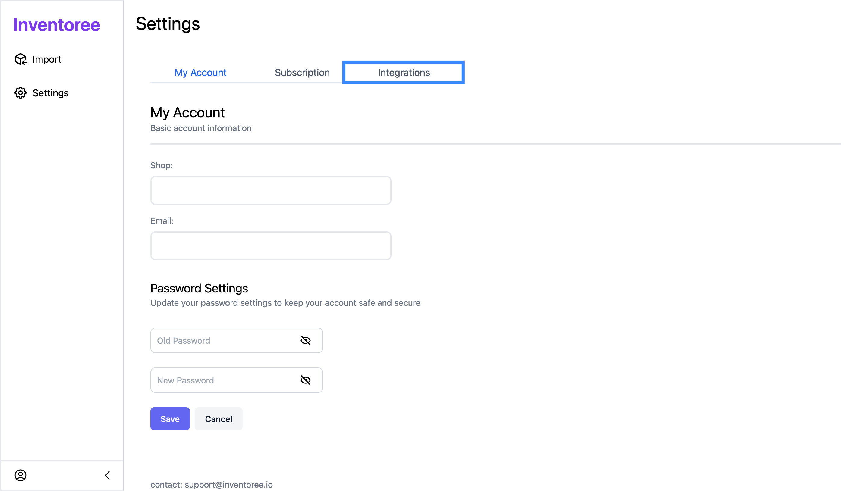The image size is (868, 491).
Task: Select the My Account section heading
Action: [187, 112]
